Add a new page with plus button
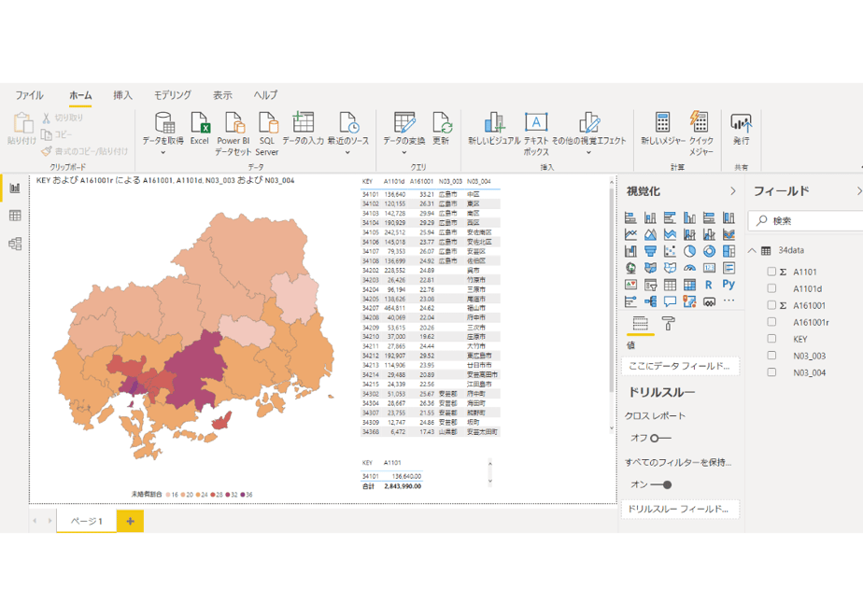 131,521
